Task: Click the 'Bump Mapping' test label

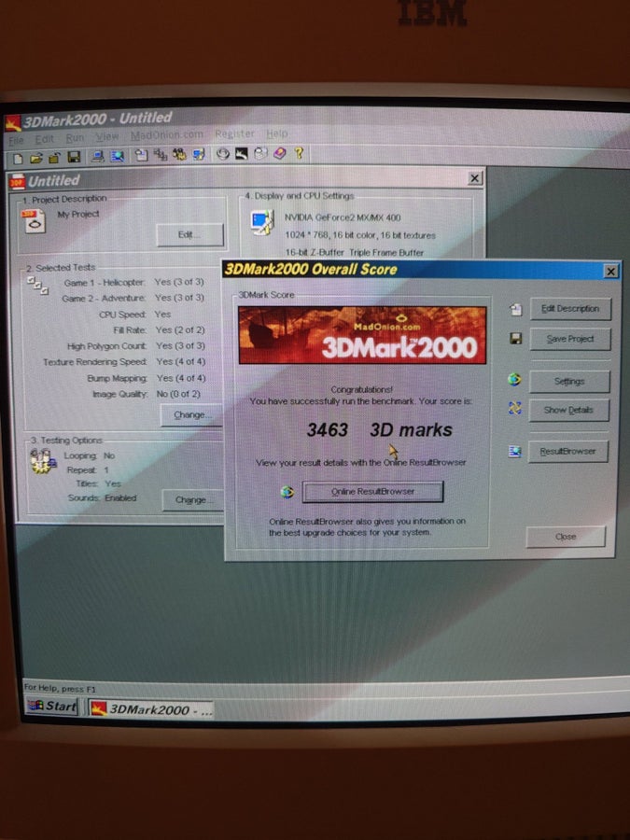Action: point(117,379)
